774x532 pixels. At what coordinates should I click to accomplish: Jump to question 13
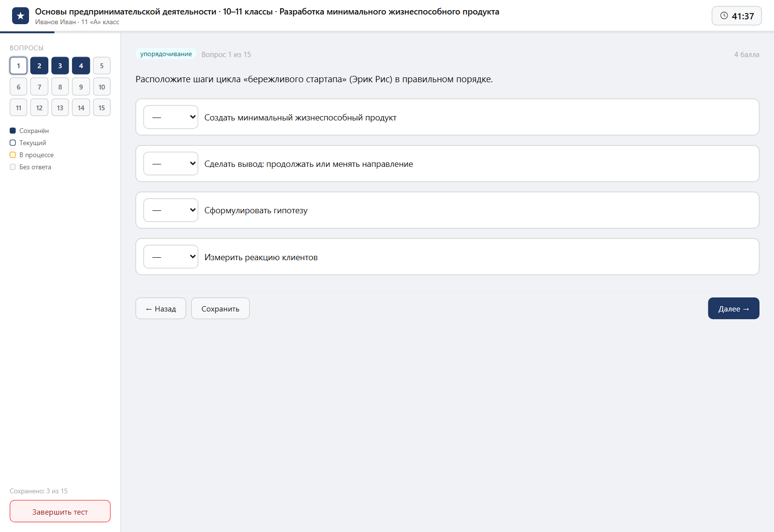tap(60, 108)
